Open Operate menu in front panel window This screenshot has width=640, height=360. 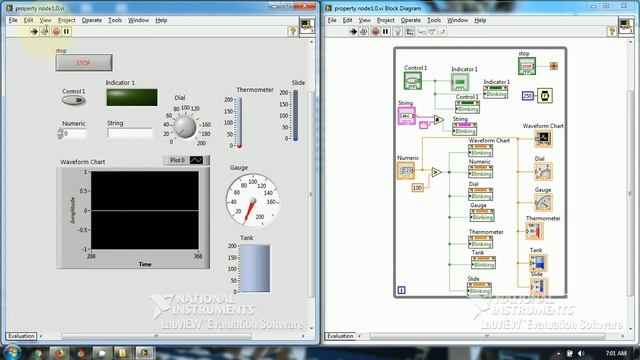pos(91,20)
